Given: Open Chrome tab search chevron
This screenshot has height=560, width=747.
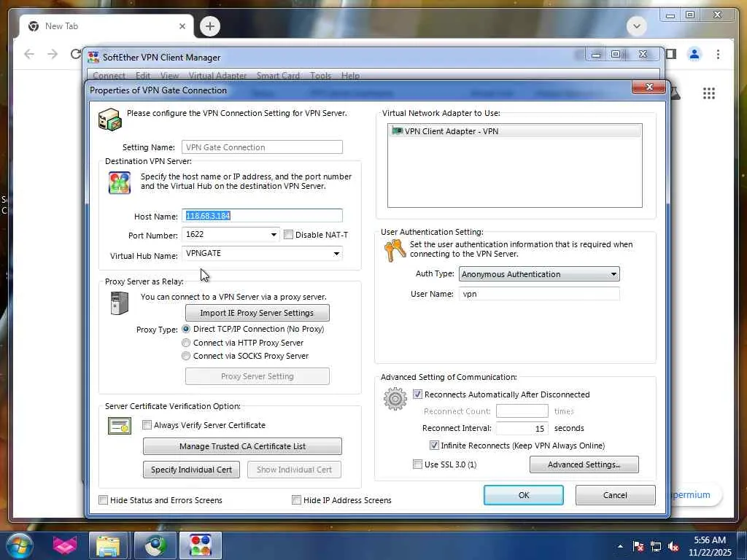Looking at the screenshot, I should point(636,26).
